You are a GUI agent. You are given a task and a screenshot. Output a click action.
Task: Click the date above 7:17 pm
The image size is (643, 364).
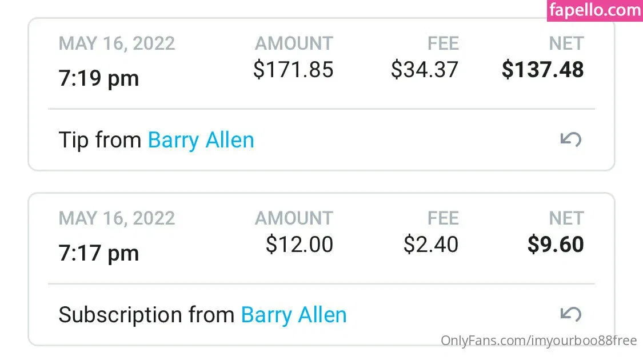(x=117, y=218)
